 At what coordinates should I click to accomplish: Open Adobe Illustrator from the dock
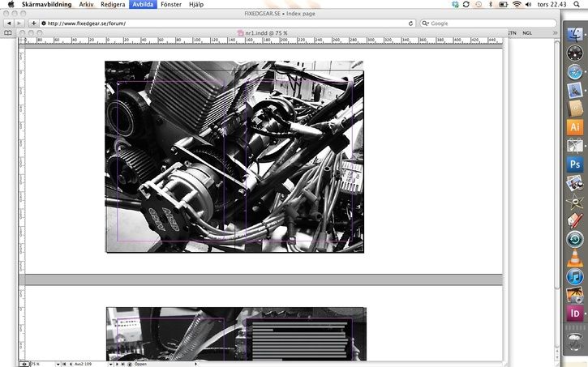(x=575, y=127)
